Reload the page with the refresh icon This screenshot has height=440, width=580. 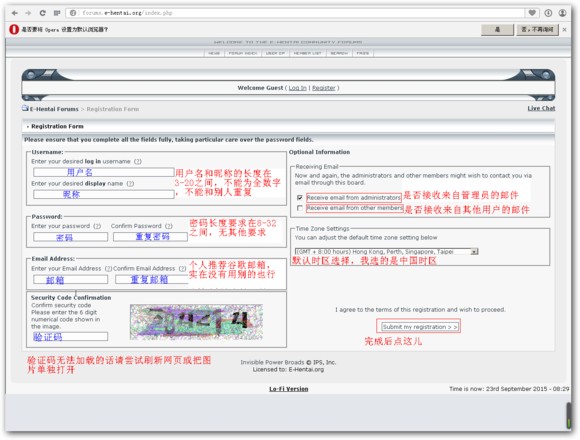point(43,13)
